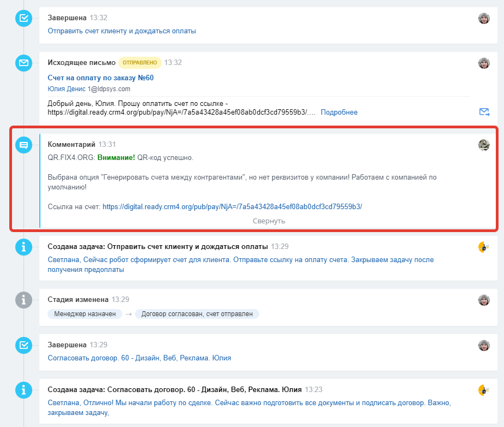Click the completed-task checkmark icon at 13:32
The image size is (504, 427).
pyautogui.click(x=23, y=19)
